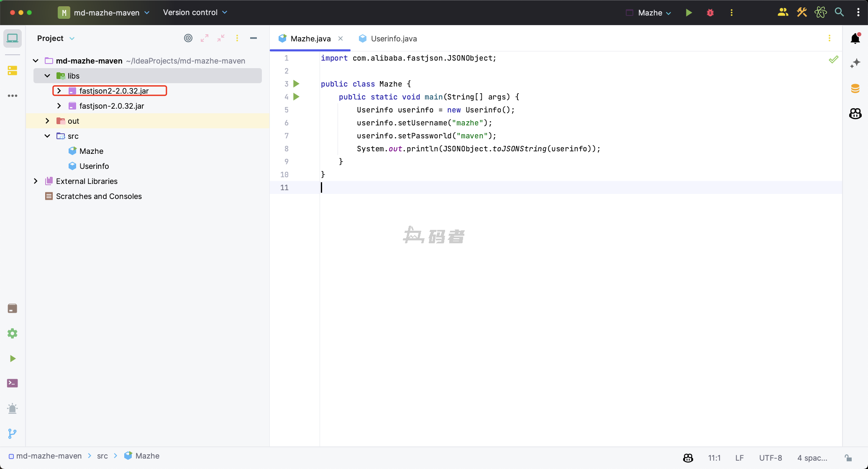This screenshot has width=868, height=469.
Task: Open the AI Assistant sparkle panel
Action: point(855,63)
